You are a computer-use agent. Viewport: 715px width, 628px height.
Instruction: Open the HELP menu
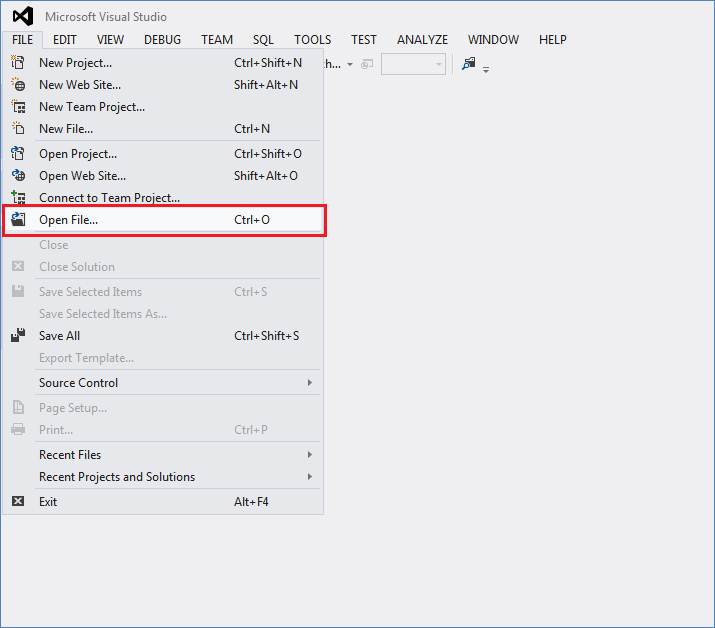tap(553, 40)
